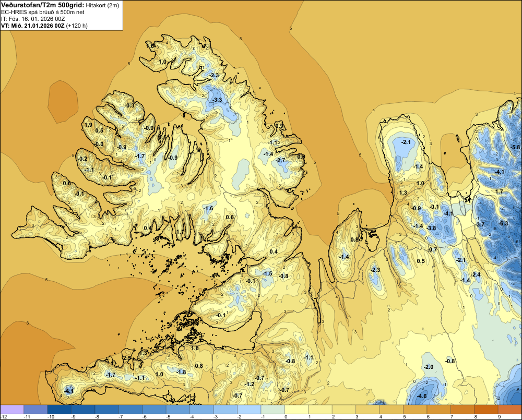Click the "-4.6" temperature value on the map
Viewport: 522px width, 420px height.
(421, 396)
